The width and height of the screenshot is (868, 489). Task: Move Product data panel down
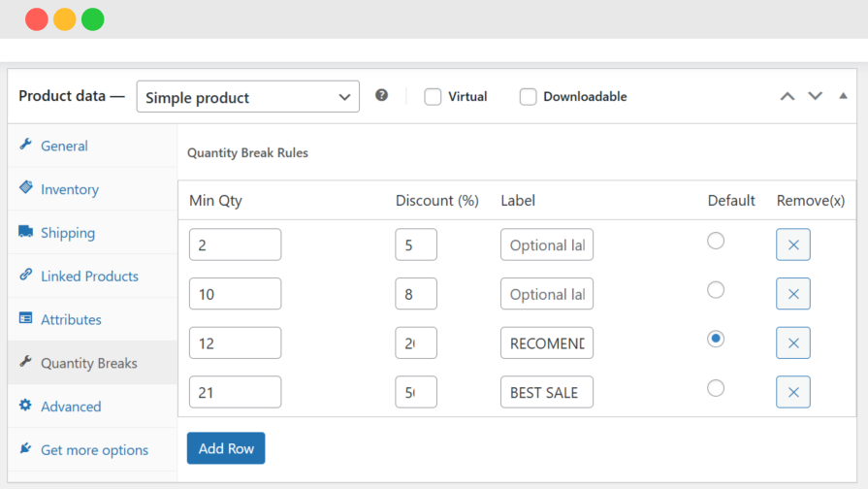point(815,96)
